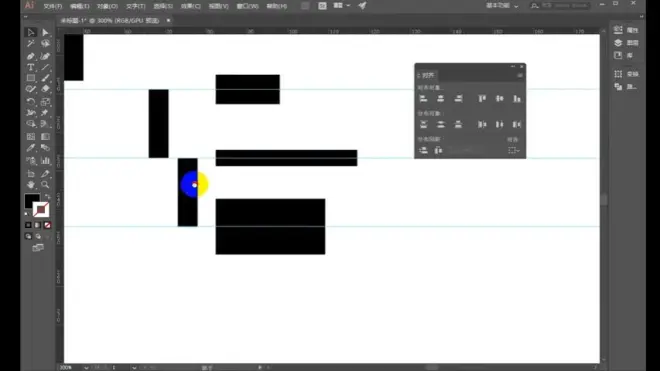Screen dimensions: 660x371
Task: Open the 效果(C) Effect menu
Action: pyautogui.click(x=191, y=6)
